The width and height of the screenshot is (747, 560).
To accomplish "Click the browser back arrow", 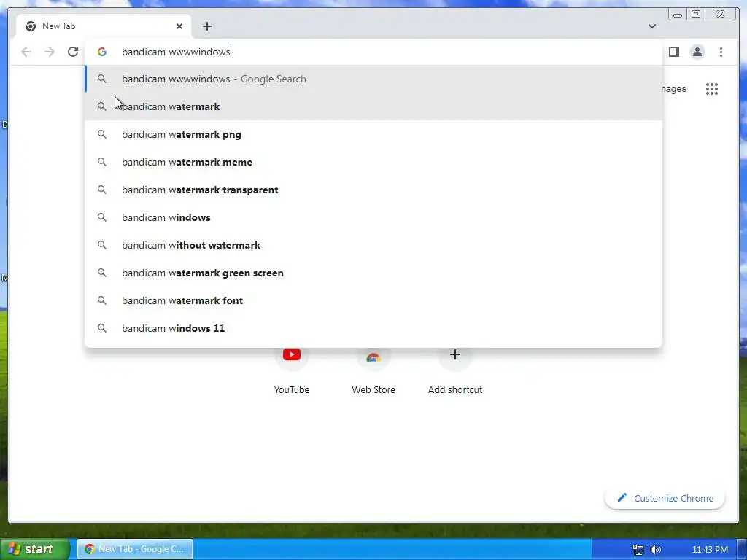I will tap(26, 52).
